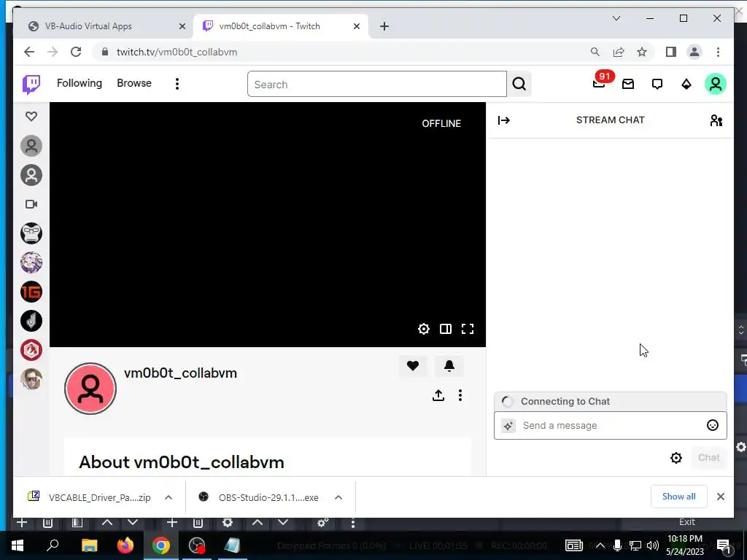Open the emote picker smiley

point(712,425)
